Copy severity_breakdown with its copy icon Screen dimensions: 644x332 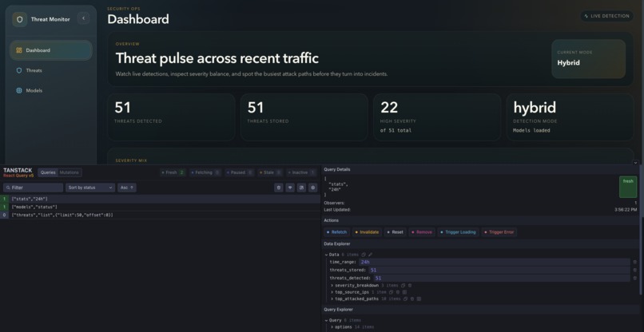click(403, 286)
